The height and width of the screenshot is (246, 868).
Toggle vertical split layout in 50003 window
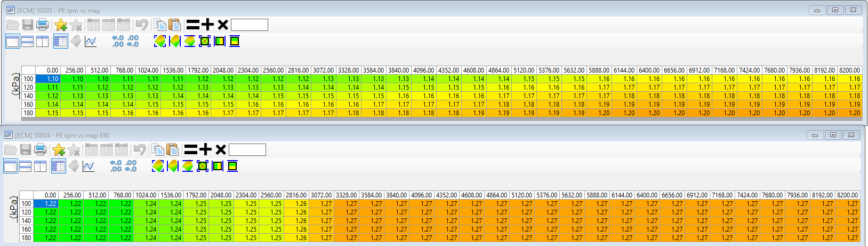click(43, 41)
